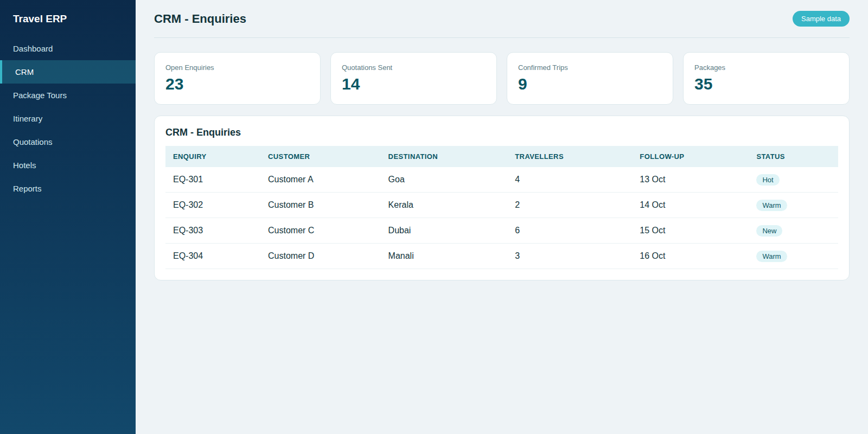Select enquiry EQ-301

(188, 180)
